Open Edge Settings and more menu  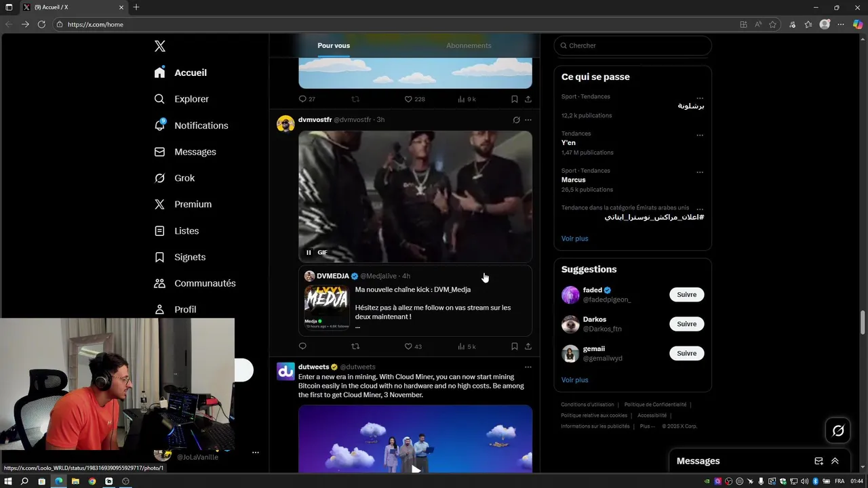pyautogui.click(x=842, y=24)
